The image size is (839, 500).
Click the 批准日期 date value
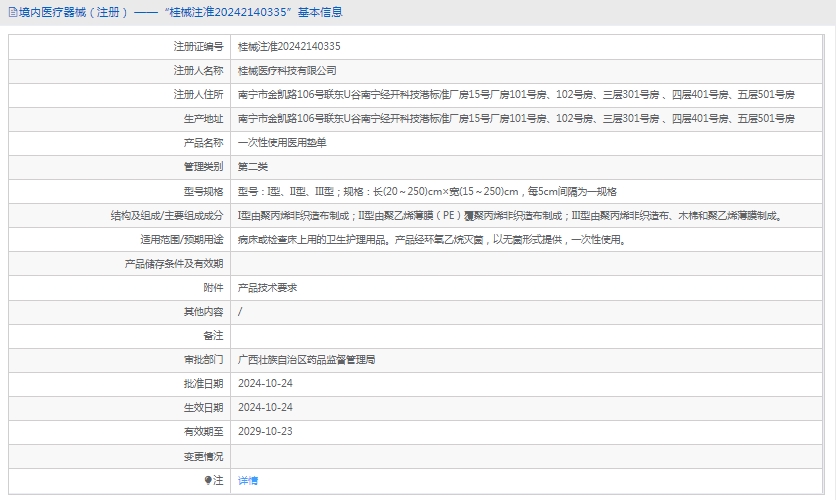point(265,384)
